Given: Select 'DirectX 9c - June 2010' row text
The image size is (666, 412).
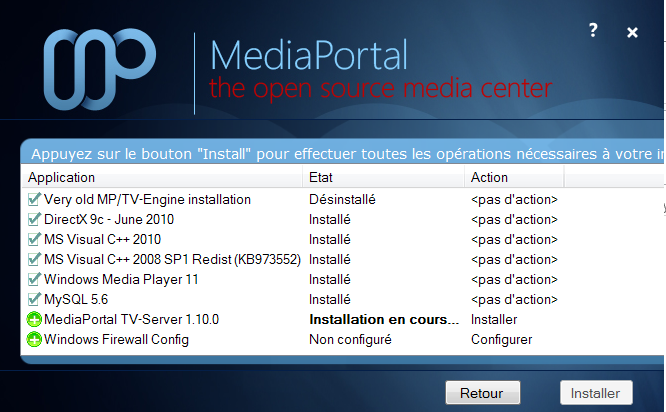Looking at the screenshot, I should 109,219.
